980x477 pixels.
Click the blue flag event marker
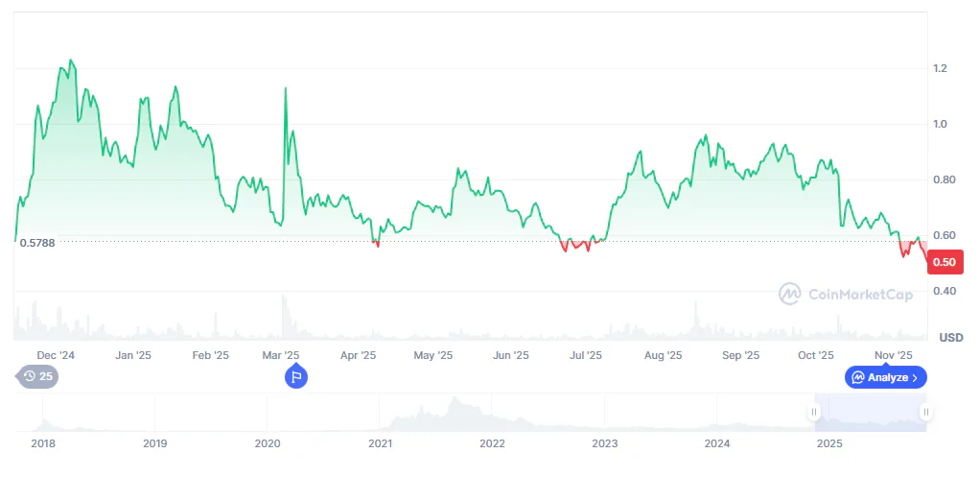pyautogui.click(x=296, y=376)
